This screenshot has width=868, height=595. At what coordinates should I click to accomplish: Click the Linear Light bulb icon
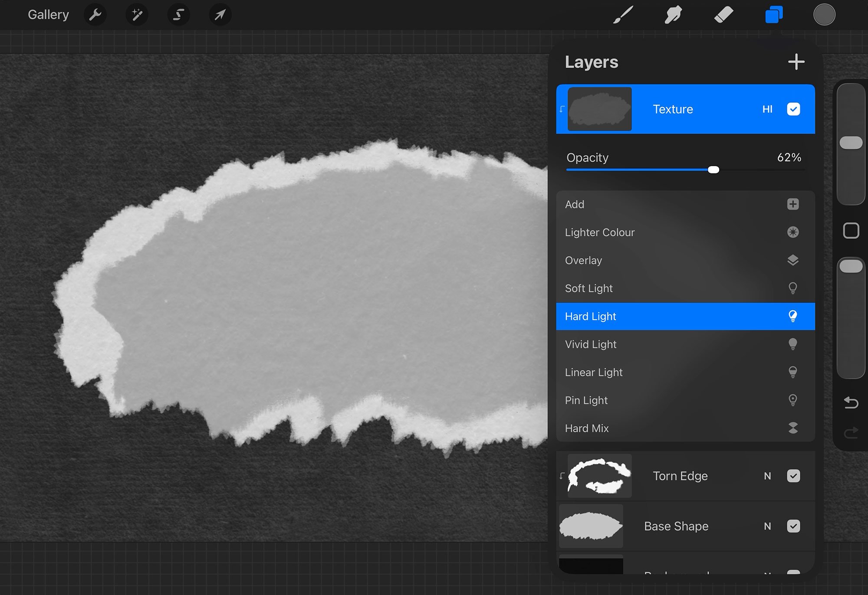793,372
